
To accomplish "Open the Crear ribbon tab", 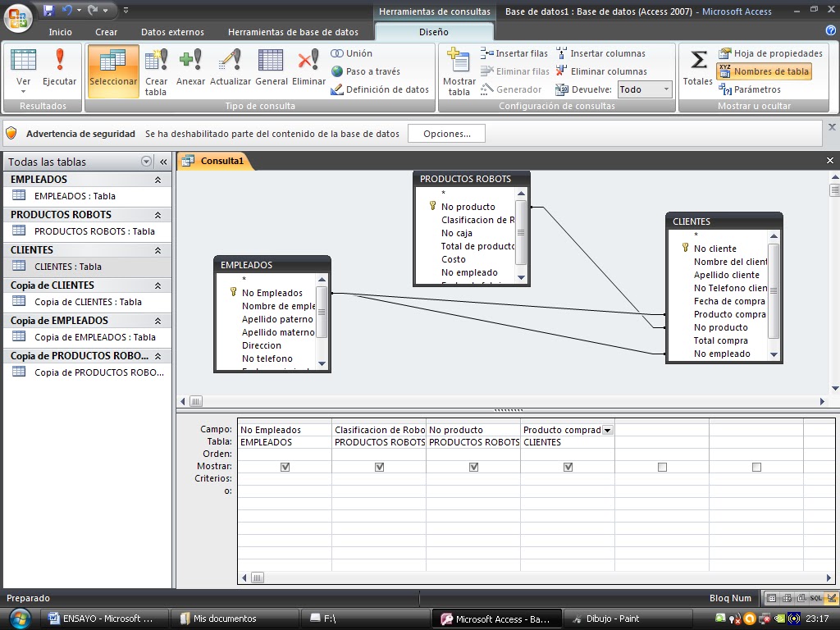I will coord(106,32).
